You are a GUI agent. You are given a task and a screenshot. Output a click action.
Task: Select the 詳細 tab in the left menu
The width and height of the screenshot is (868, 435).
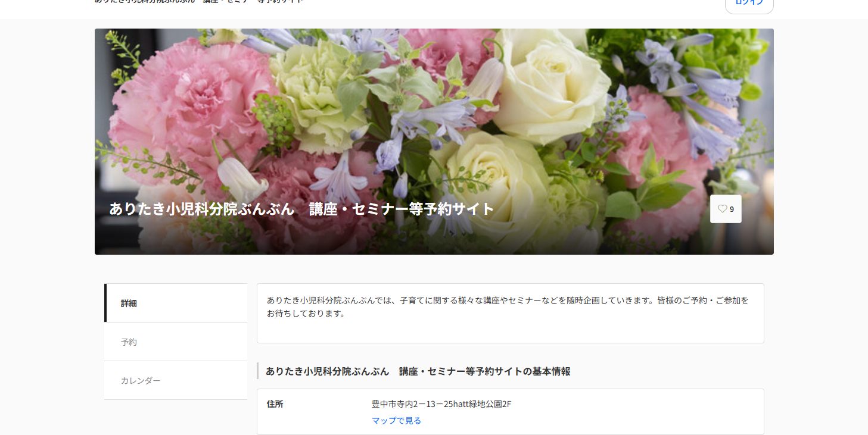[128, 303]
